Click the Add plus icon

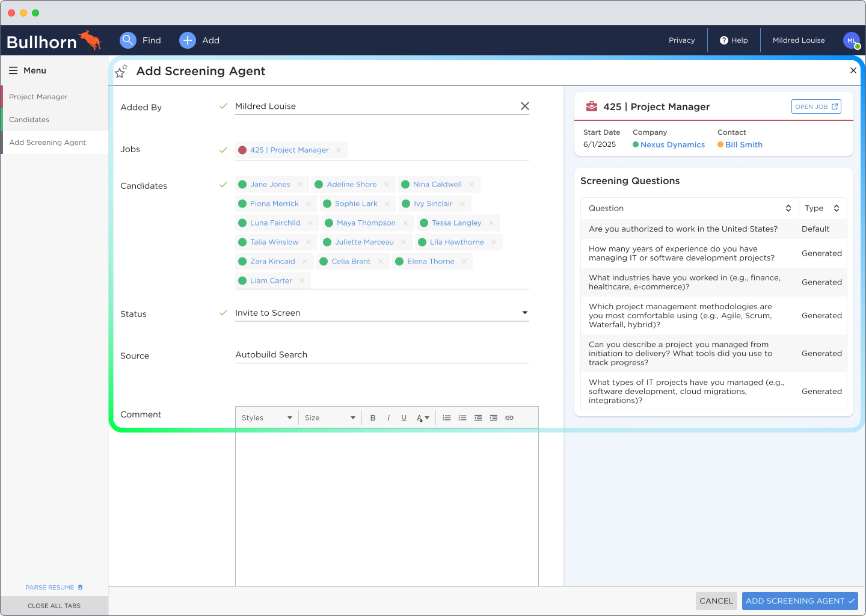click(x=188, y=40)
